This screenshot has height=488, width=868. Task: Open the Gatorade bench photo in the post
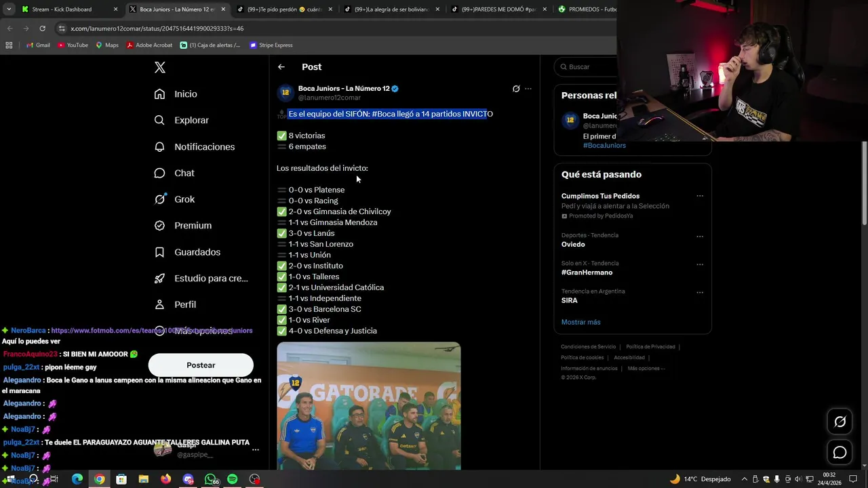(369, 406)
